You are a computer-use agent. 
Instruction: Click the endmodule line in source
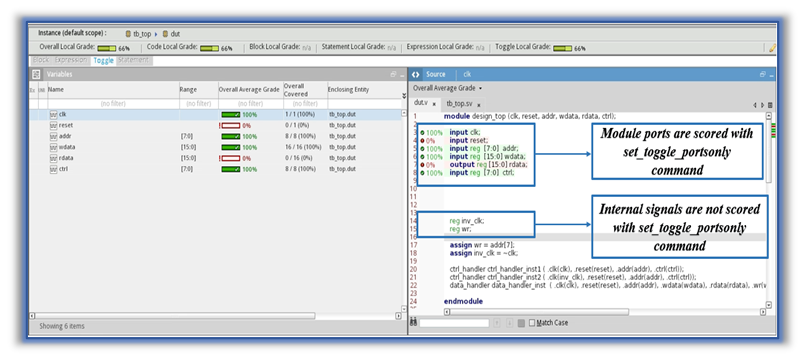click(464, 301)
